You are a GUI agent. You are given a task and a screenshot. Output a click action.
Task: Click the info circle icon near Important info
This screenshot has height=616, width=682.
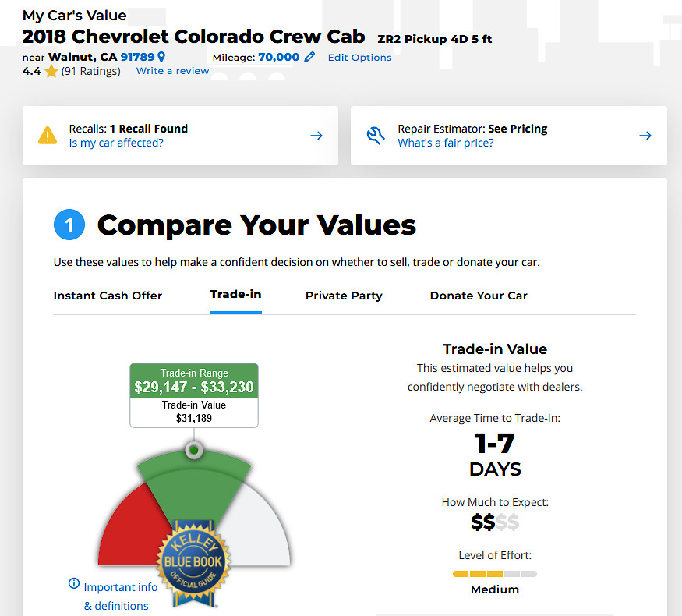click(74, 583)
